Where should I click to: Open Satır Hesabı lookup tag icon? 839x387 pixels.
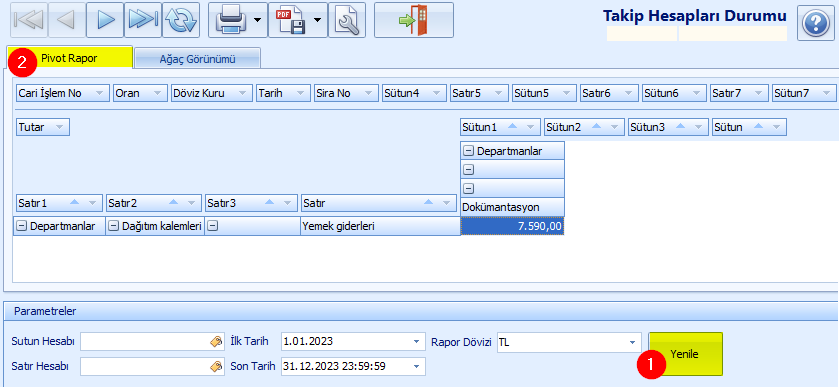point(217,367)
